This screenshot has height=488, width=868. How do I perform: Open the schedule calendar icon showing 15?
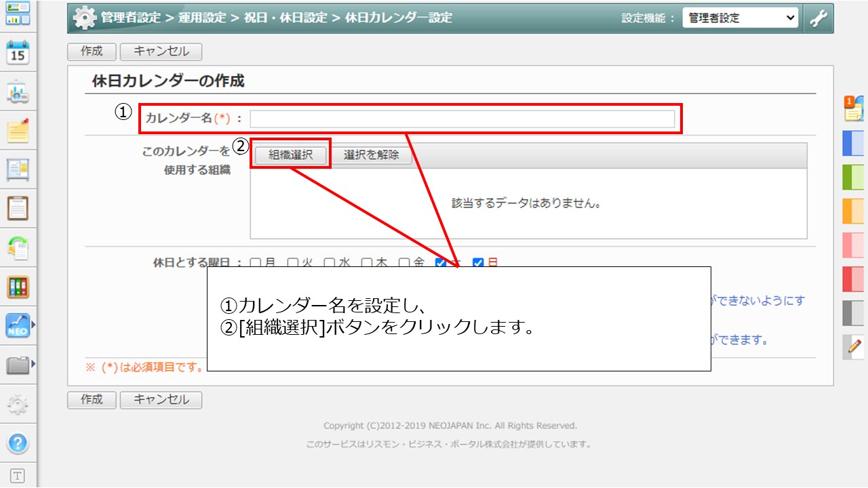18,53
